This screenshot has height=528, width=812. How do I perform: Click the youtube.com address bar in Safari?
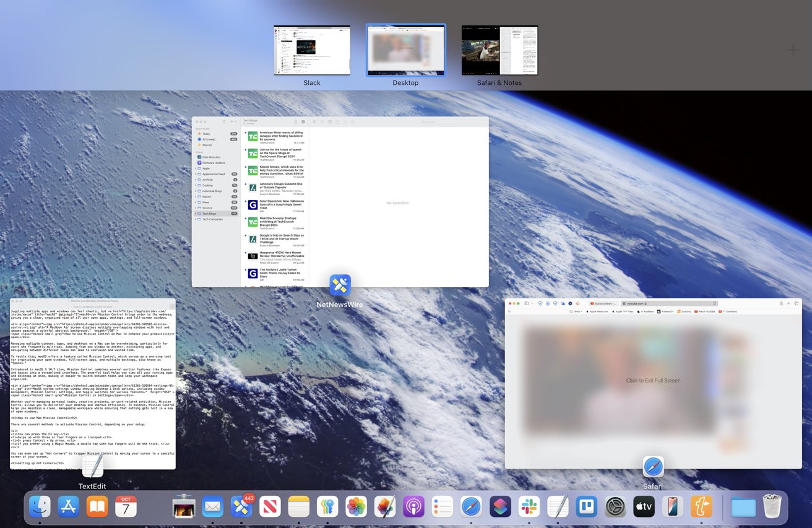point(670,303)
